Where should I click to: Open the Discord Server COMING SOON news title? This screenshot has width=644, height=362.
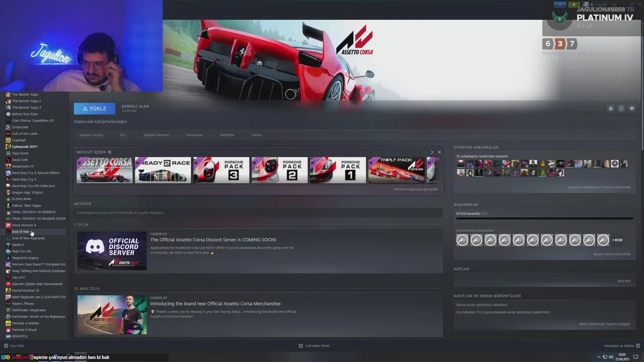coord(213,240)
